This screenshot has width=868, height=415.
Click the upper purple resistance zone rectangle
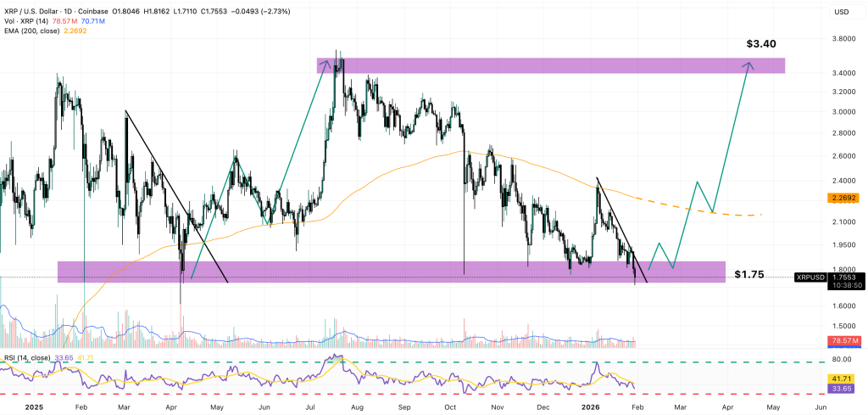tap(551, 65)
